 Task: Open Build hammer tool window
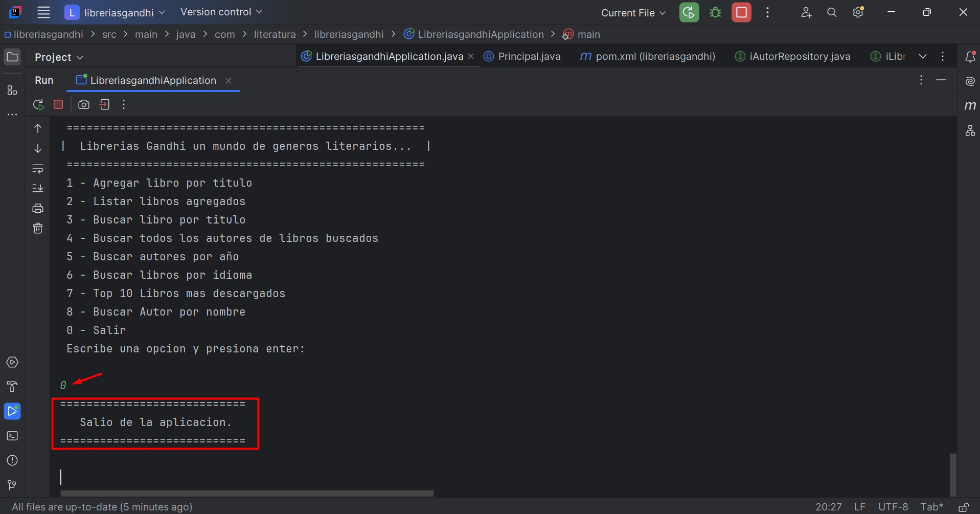pos(12,387)
